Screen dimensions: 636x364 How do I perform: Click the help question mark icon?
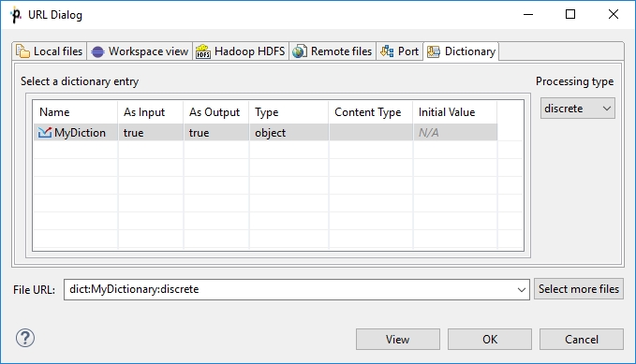(x=25, y=338)
